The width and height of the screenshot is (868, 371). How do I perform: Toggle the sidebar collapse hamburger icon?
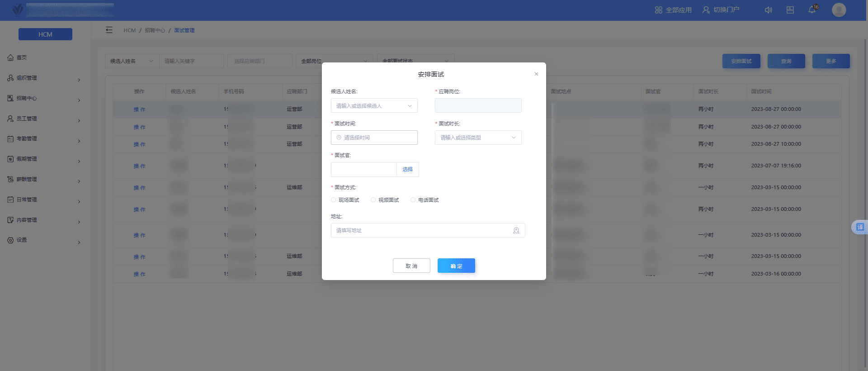(x=109, y=30)
